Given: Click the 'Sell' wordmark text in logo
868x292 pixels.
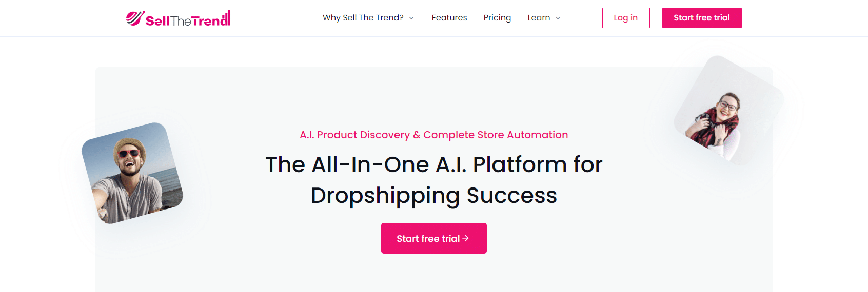Looking at the screenshot, I should click(157, 21).
